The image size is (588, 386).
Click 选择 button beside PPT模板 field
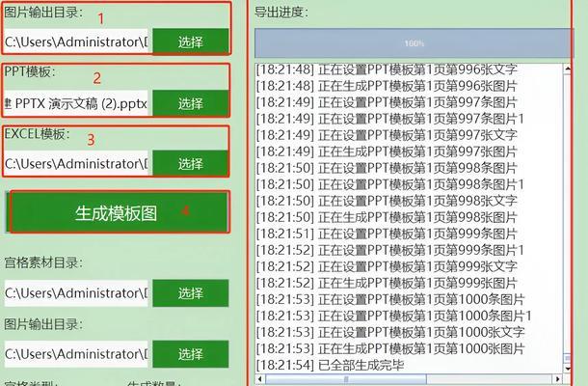[191, 103]
